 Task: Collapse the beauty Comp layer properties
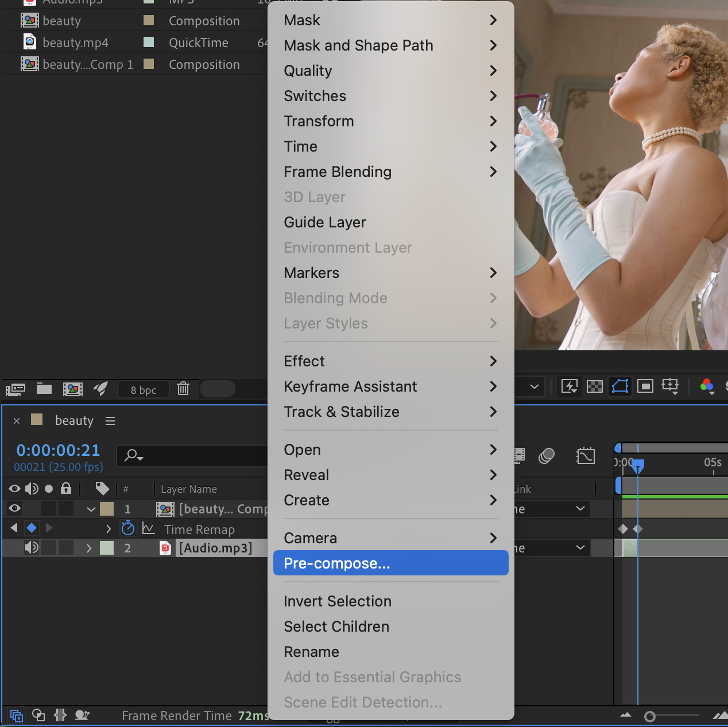[x=91, y=509]
